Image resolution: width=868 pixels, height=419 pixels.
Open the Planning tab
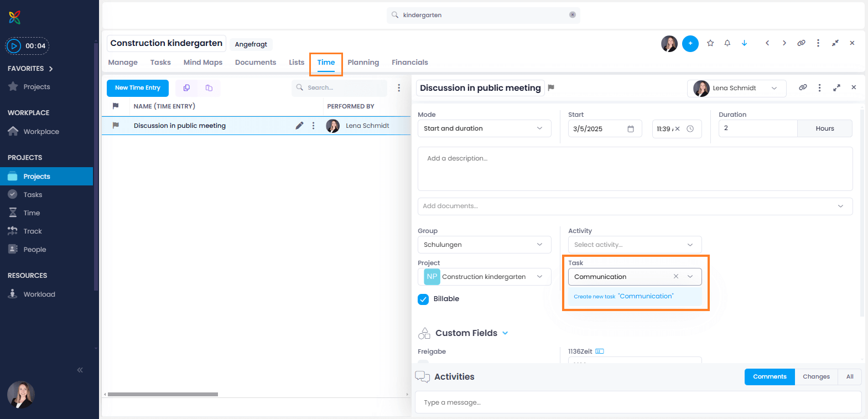tap(363, 63)
